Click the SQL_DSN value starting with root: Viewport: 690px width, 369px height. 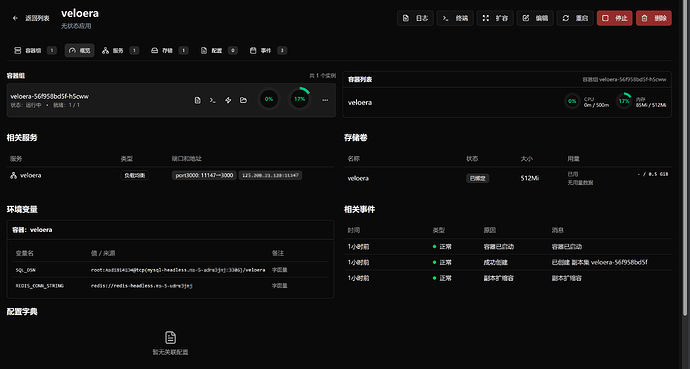coord(178,270)
